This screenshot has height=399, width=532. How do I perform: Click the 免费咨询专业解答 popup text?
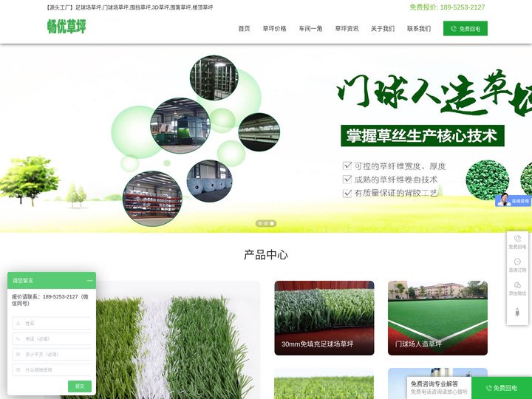[434, 383]
